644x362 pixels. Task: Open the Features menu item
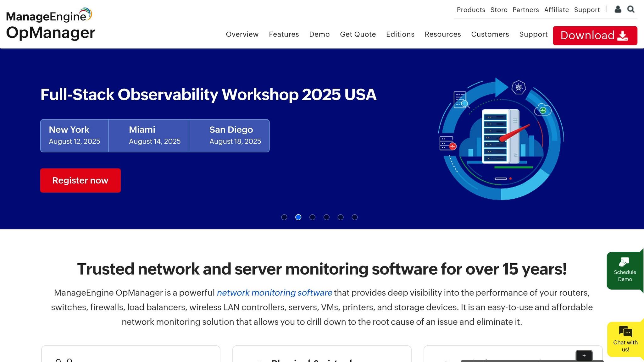coord(284,34)
